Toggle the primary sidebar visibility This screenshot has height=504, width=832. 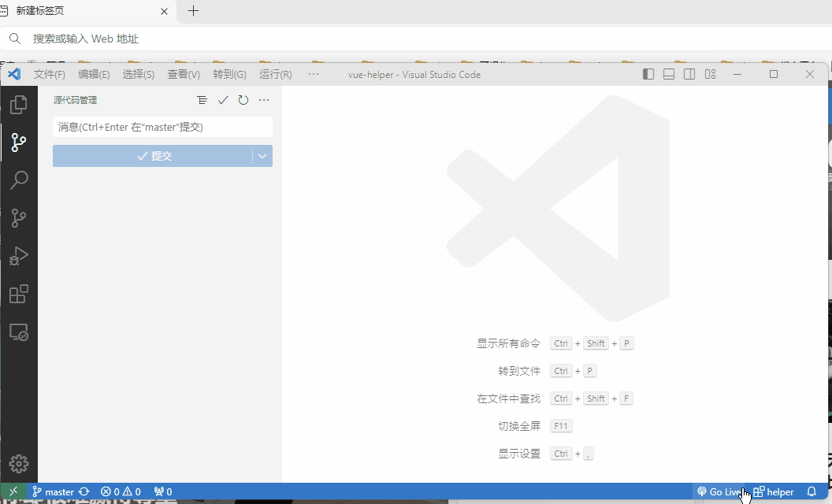point(648,74)
